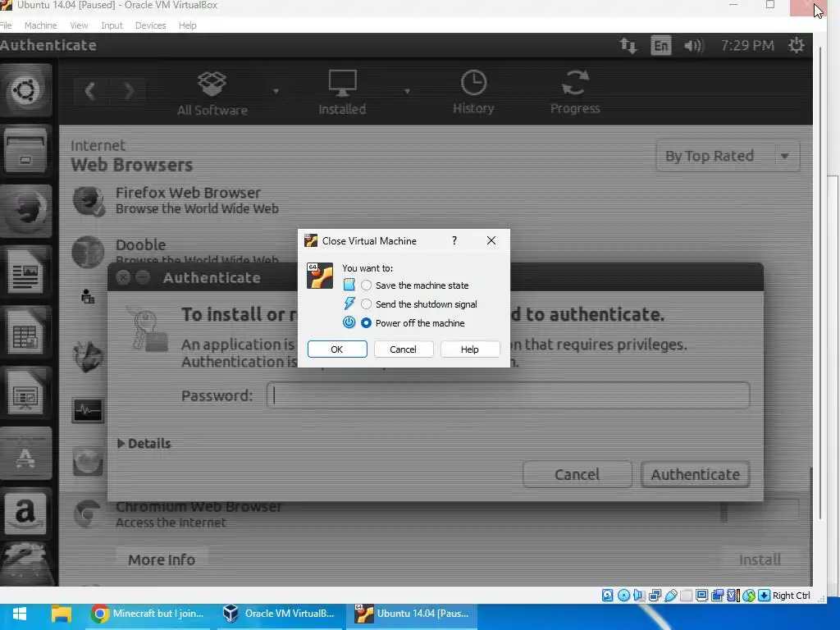Click More Info button for Chromium
The height and width of the screenshot is (630, 840).
coord(162,559)
